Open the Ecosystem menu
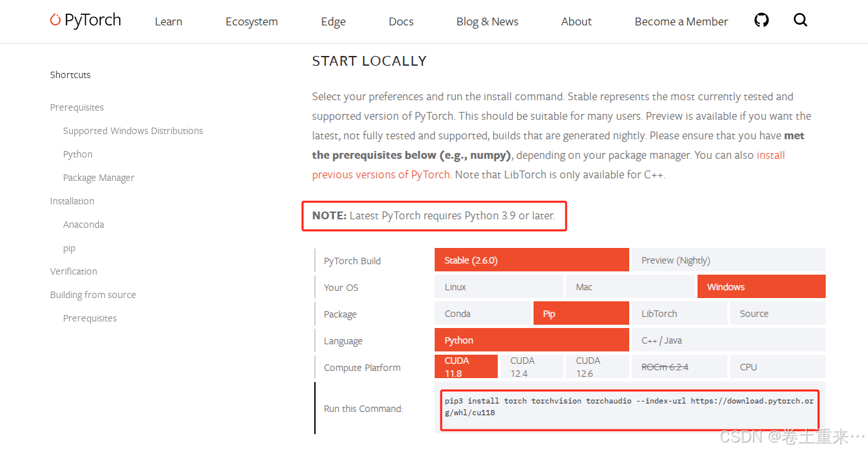The image size is (868, 451). [252, 21]
